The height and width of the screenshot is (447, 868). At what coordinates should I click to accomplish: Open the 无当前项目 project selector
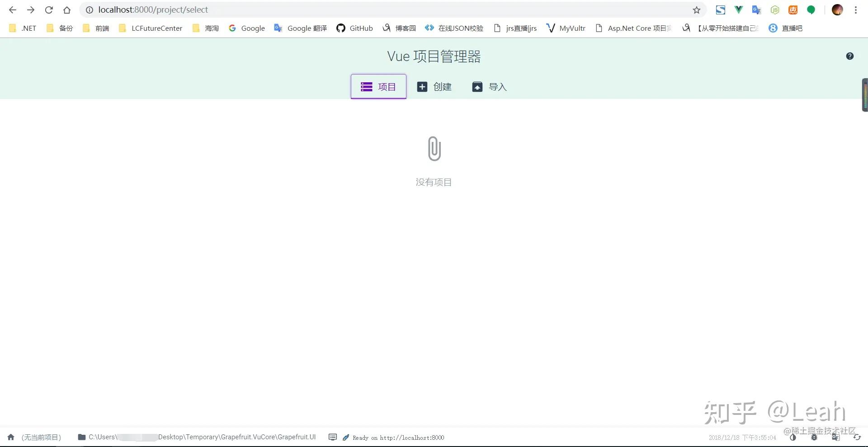click(41, 437)
